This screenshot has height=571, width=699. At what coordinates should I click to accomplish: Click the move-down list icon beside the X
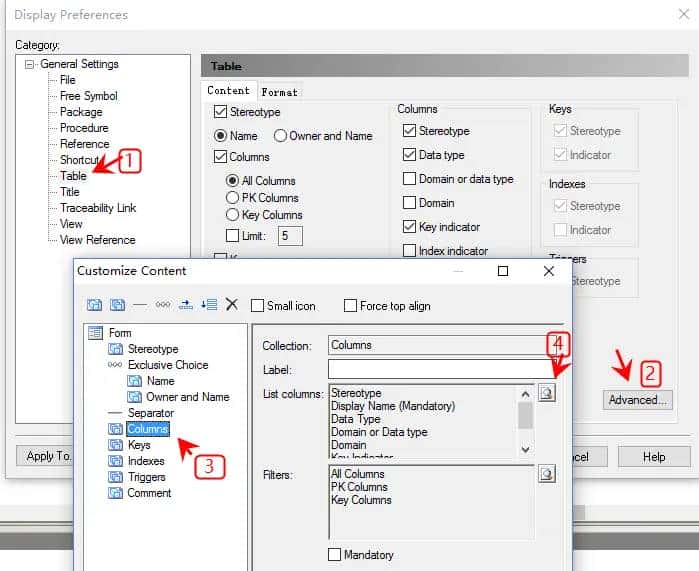(209, 305)
